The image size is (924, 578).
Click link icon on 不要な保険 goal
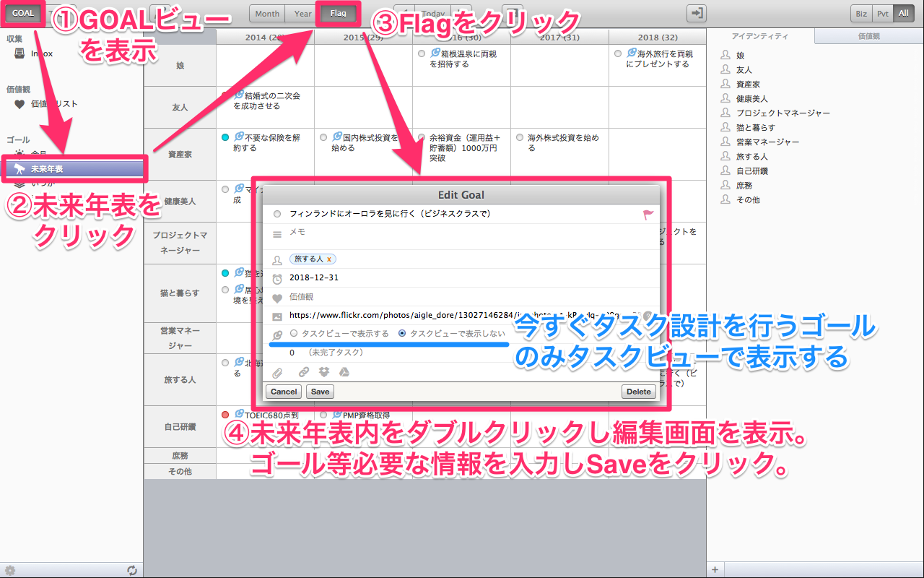click(239, 137)
